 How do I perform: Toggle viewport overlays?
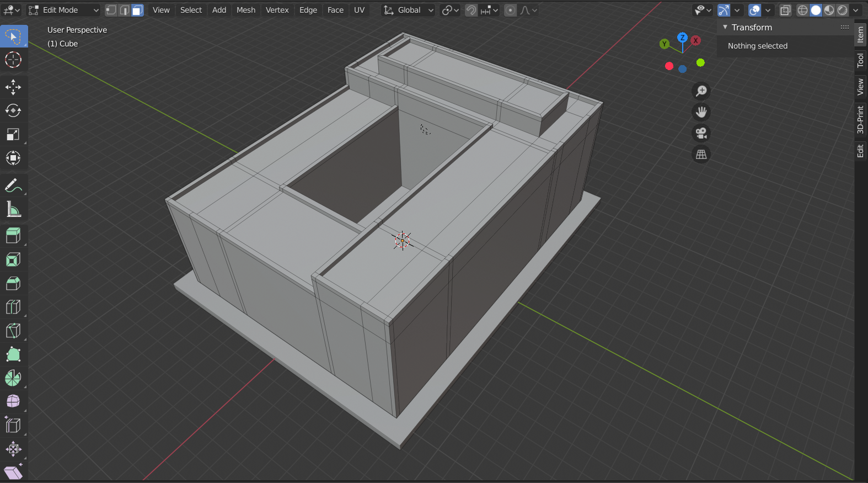pyautogui.click(x=755, y=10)
